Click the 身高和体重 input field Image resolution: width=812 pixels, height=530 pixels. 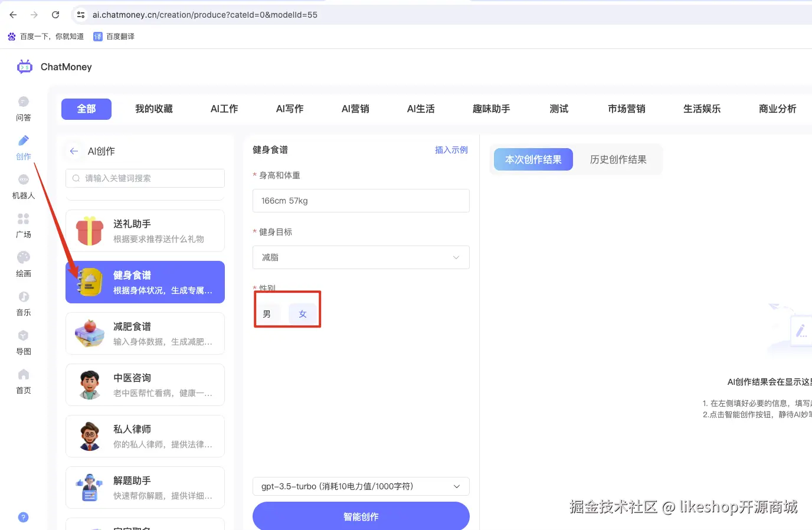pos(361,201)
